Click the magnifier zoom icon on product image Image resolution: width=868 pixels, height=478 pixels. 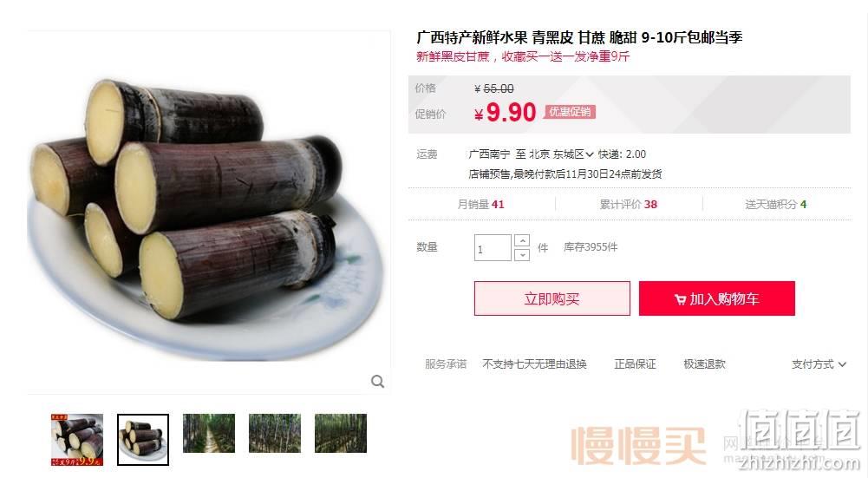[377, 381]
